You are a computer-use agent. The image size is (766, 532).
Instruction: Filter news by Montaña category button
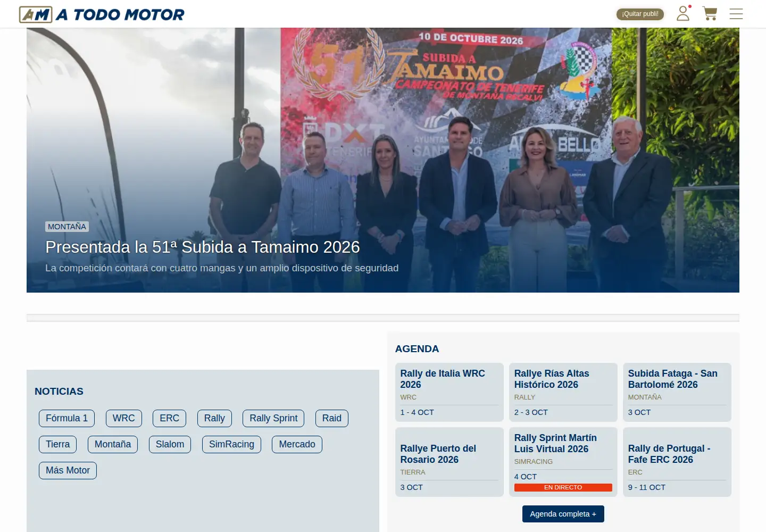[113, 444]
